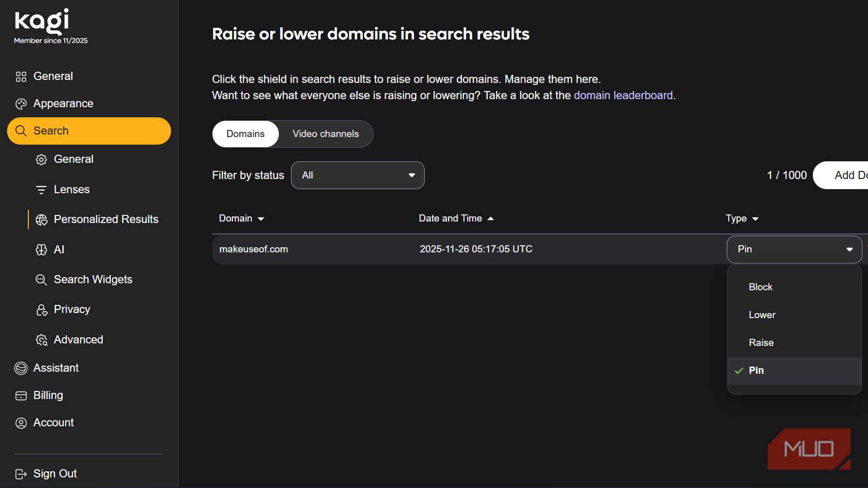This screenshot has width=868, height=488.
Task: Click the Billing card icon
Action: [21, 395]
